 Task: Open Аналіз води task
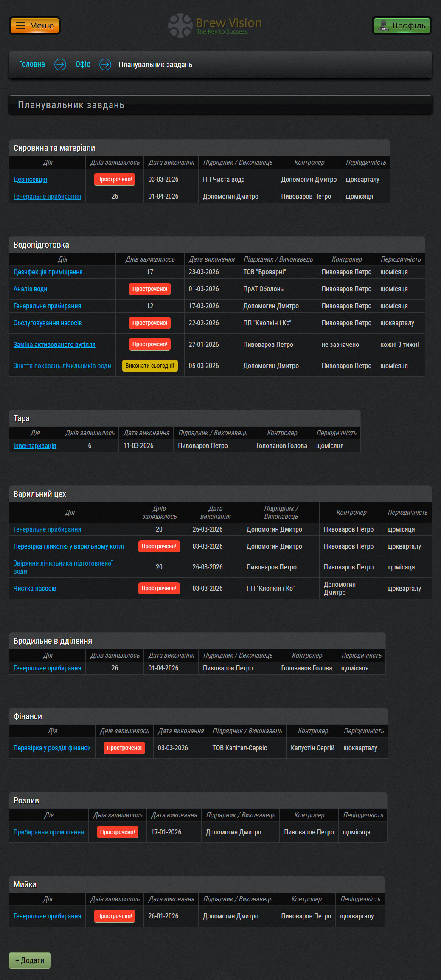(30, 289)
